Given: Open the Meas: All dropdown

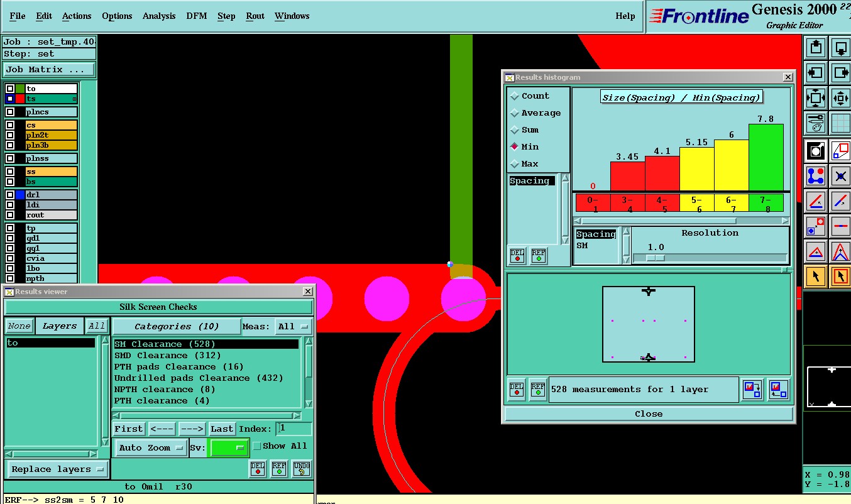Looking at the screenshot, I should [x=294, y=327].
